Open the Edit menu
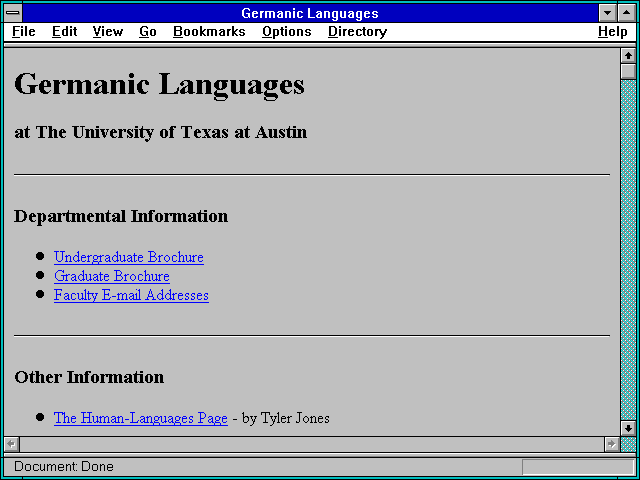 tap(64, 31)
